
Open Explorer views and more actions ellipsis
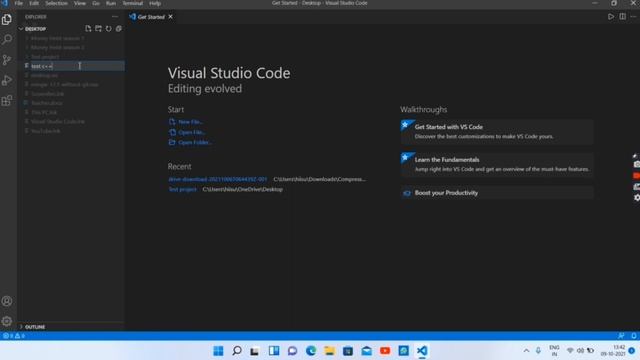[115, 17]
